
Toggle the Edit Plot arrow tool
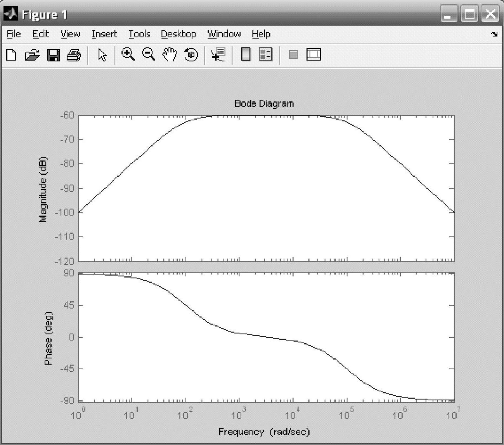pos(102,55)
